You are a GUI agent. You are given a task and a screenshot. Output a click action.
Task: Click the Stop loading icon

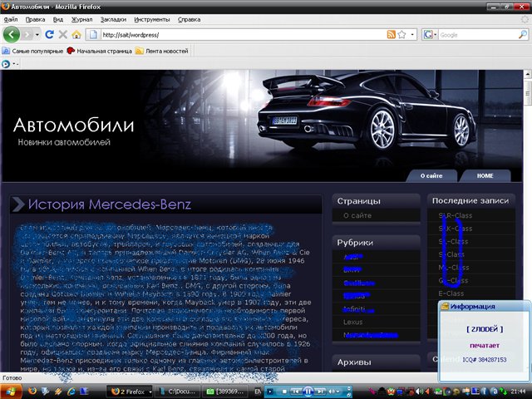point(62,35)
